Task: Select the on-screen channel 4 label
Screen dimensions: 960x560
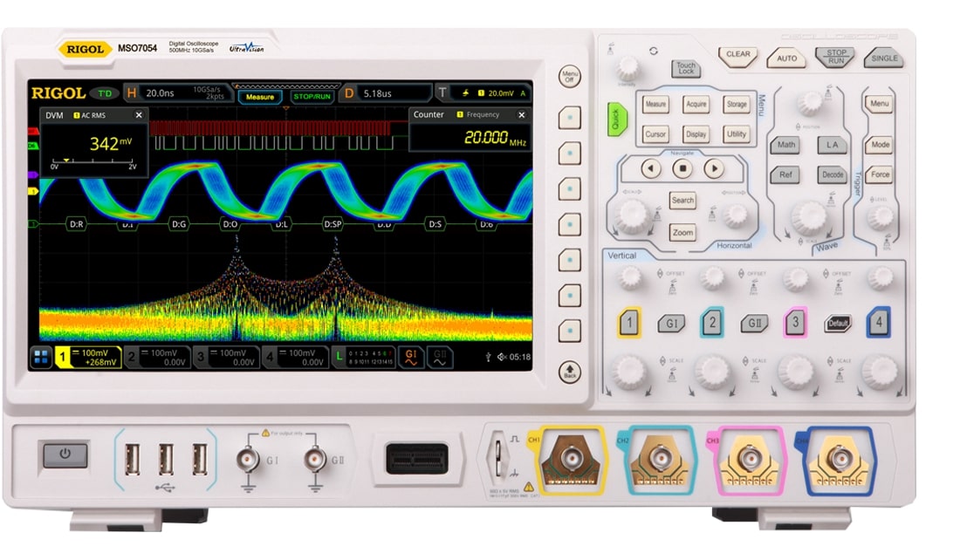Action: click(294, 357)
